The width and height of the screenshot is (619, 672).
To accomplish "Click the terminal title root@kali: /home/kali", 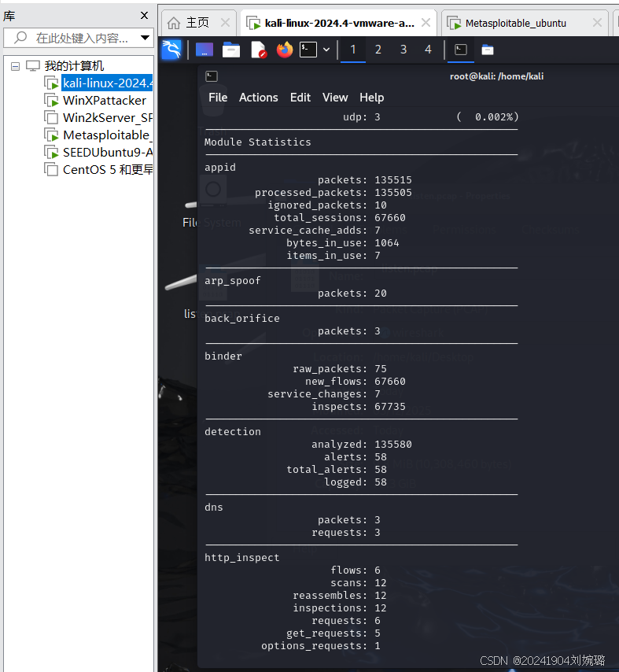I will [496, 76].
